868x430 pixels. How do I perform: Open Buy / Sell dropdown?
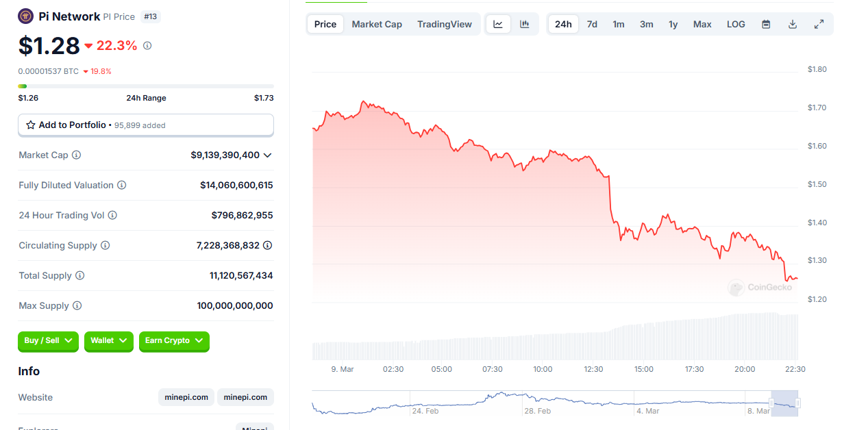point(49,341)
